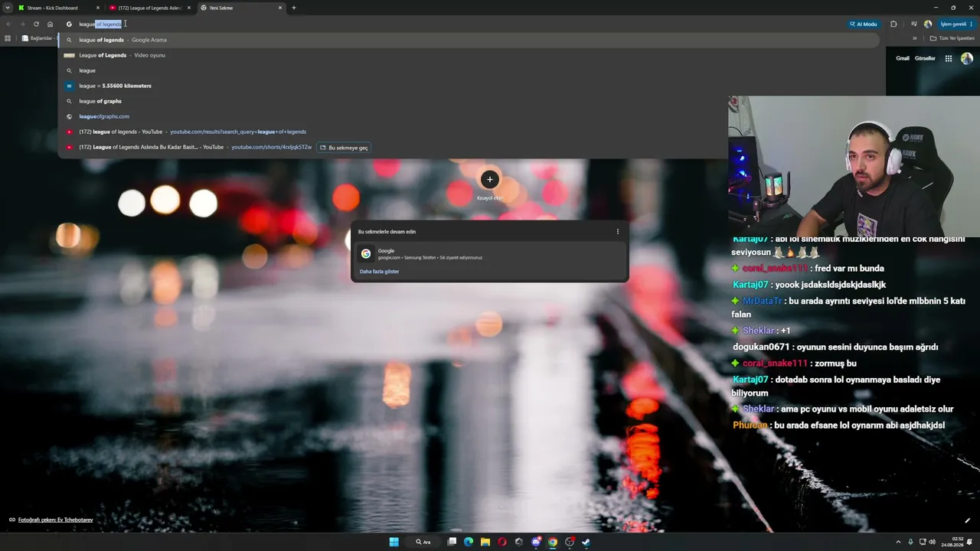This screenshot has width=980, height=551.
Task: Click the microphone tray icon
Action: (x=910, y=542)
